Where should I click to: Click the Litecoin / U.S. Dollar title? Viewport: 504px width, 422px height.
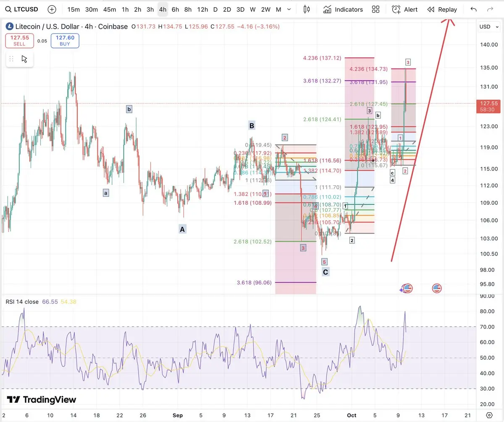pos(71,26)
